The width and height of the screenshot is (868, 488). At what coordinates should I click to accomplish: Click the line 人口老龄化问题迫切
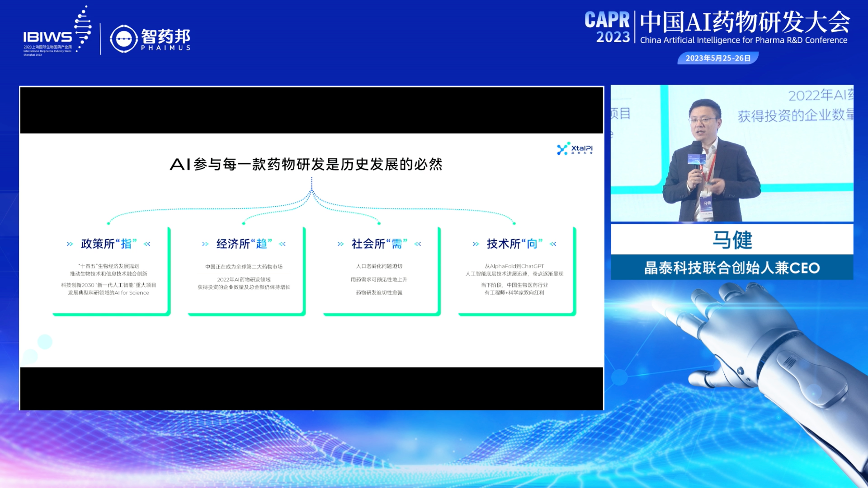coord(380,266)
